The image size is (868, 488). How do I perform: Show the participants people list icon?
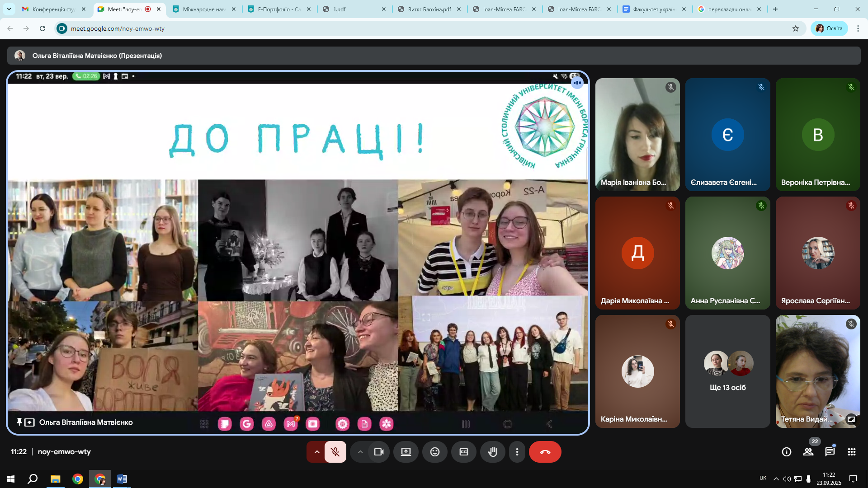click(x=808, y=452)
